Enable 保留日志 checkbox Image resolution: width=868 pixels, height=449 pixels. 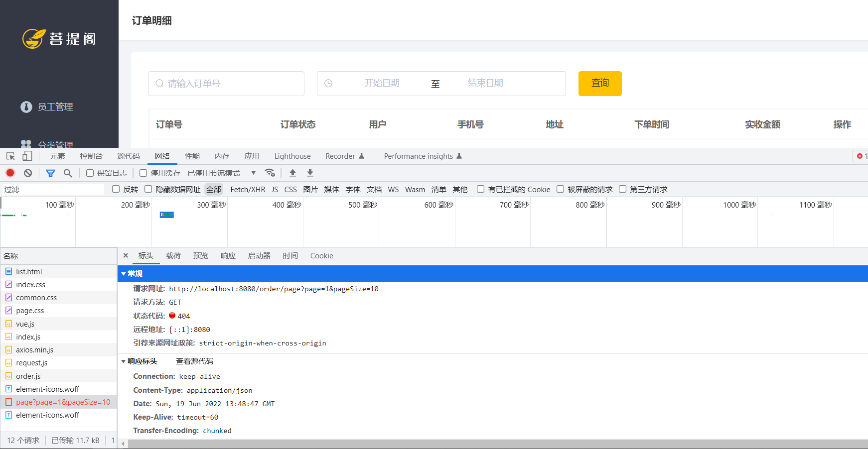90,173
